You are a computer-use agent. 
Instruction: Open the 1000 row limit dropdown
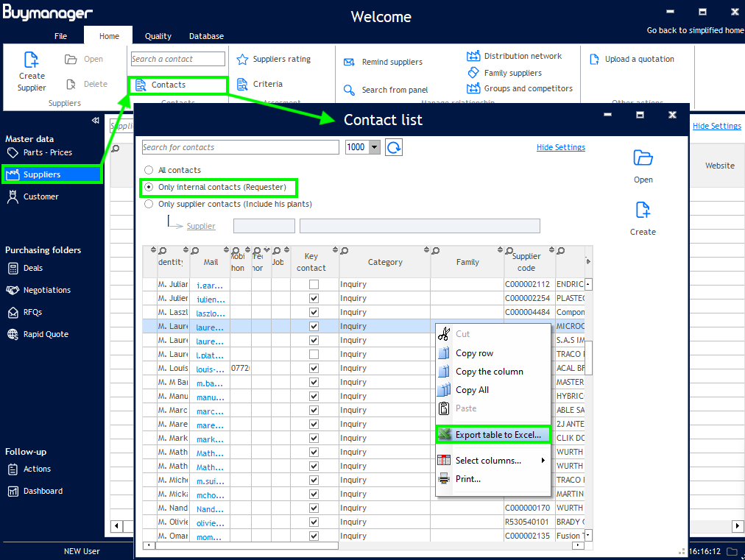point(375,147)
